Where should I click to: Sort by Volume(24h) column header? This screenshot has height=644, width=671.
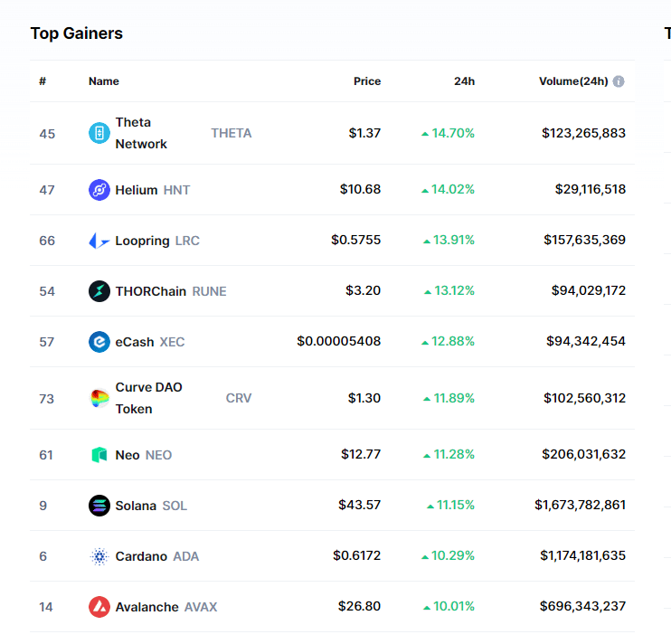coord(573,81)
